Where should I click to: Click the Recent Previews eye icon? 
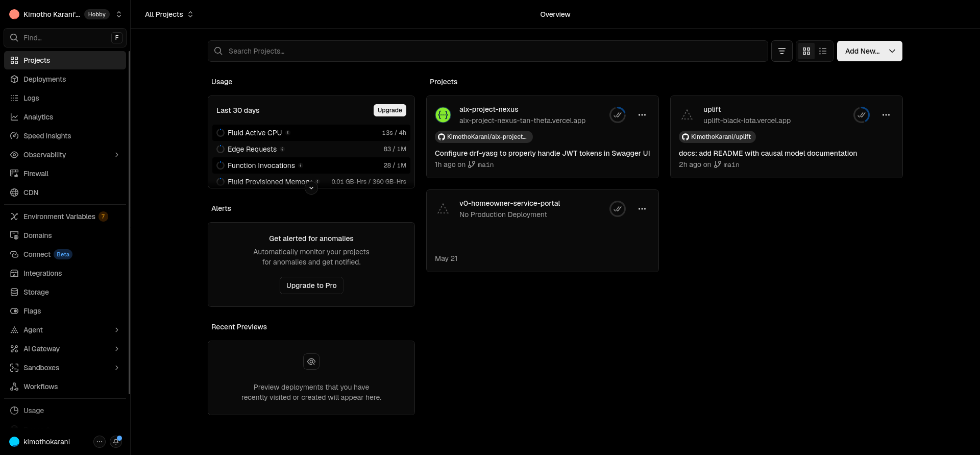pos(311,362)
